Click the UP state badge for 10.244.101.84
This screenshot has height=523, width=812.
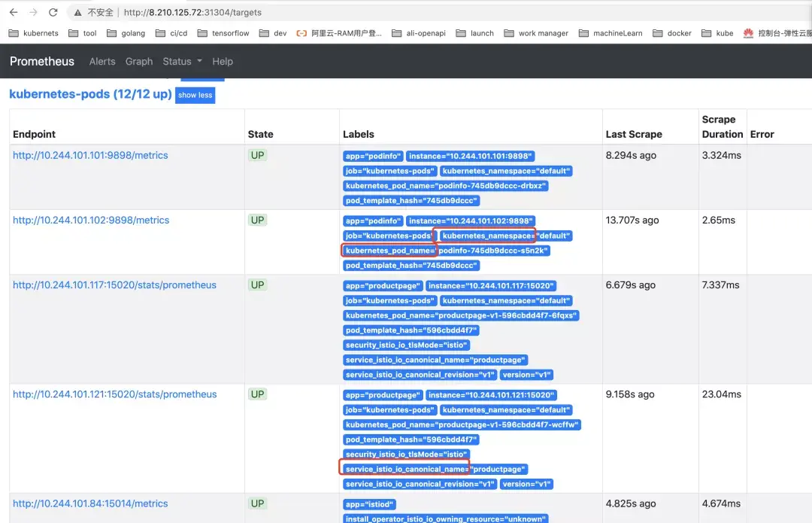[x=257, y=504]
